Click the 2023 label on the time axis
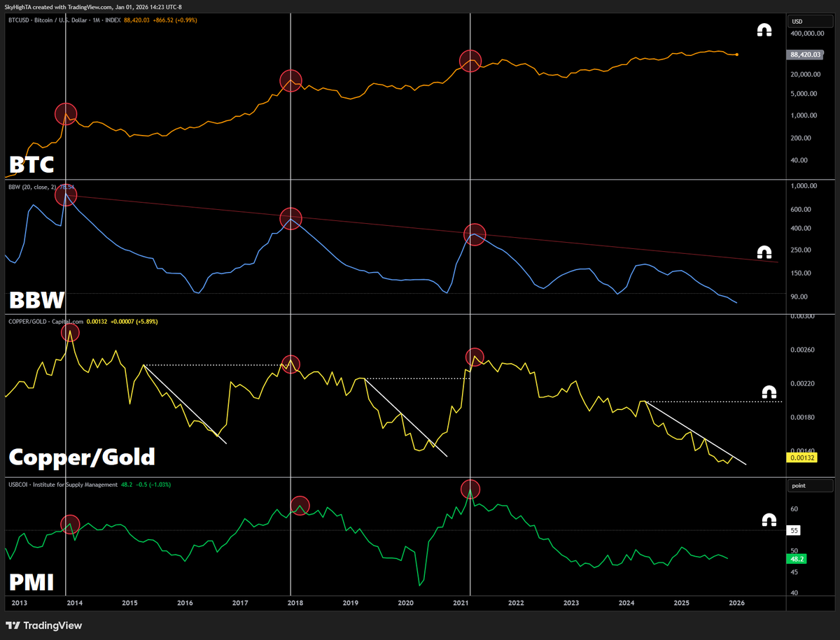840x640 pixels. tap(571, 602)
